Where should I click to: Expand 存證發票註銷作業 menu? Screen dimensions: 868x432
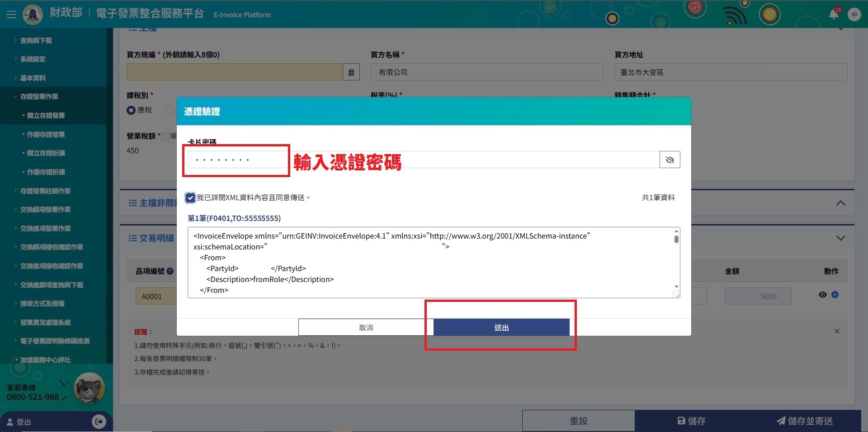pos(45,191)
